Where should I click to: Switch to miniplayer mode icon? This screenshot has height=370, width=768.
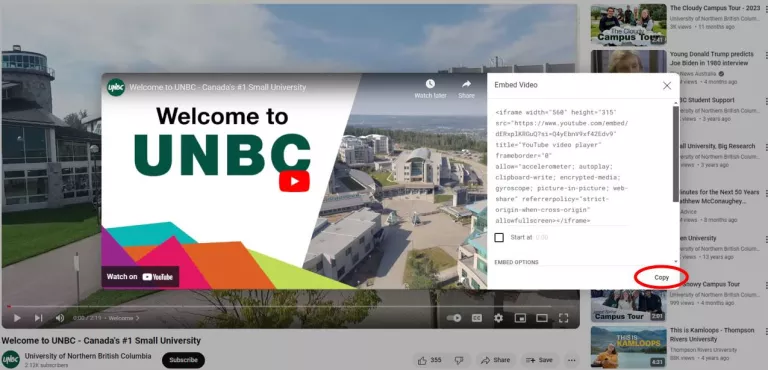(x=520, y=318)
